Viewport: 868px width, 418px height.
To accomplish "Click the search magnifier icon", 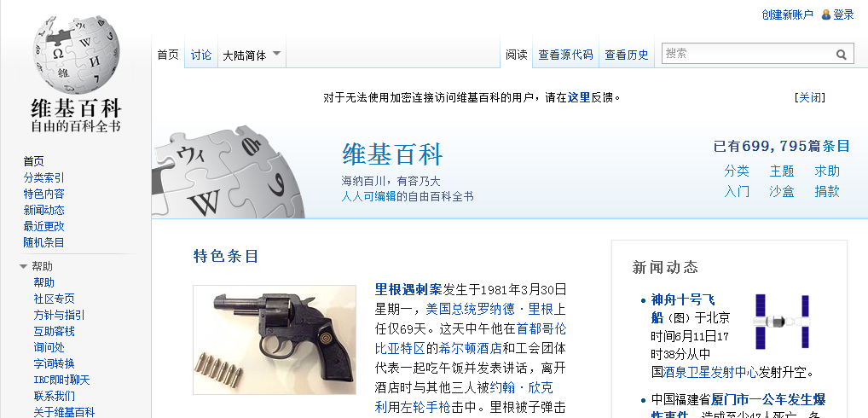I will point(842,55).
